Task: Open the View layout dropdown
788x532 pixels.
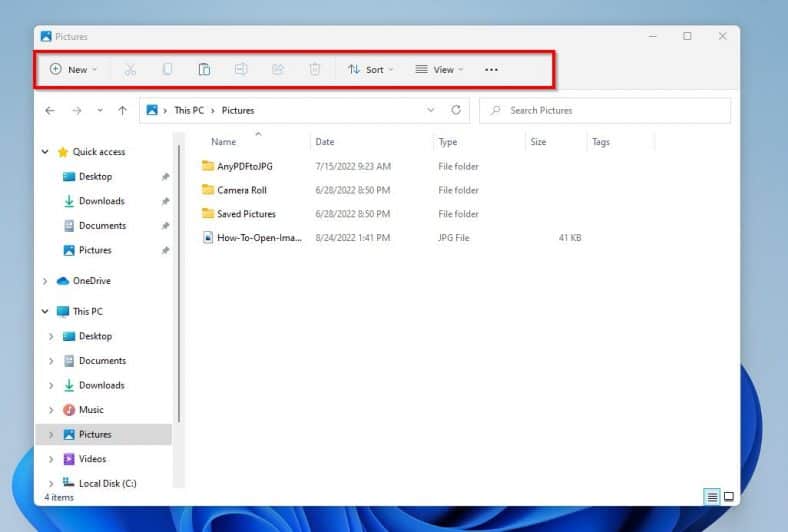Action: [x=439, y=70]
